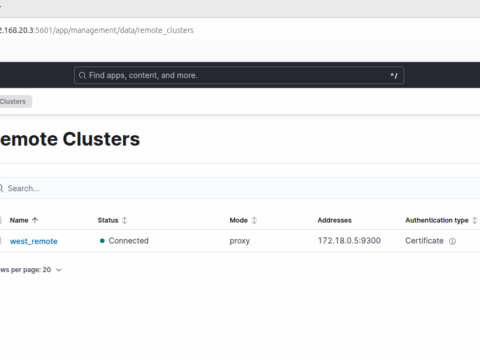This screenshot has width=480, height=360.
Task: Click the Remote Clusters page heading
Action: [70, 139]
